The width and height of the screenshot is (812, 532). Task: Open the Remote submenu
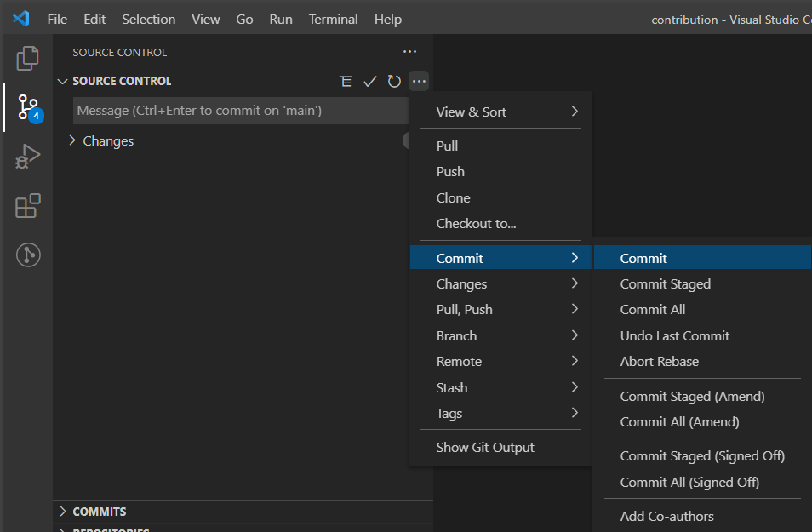click(x=500, y=361)
